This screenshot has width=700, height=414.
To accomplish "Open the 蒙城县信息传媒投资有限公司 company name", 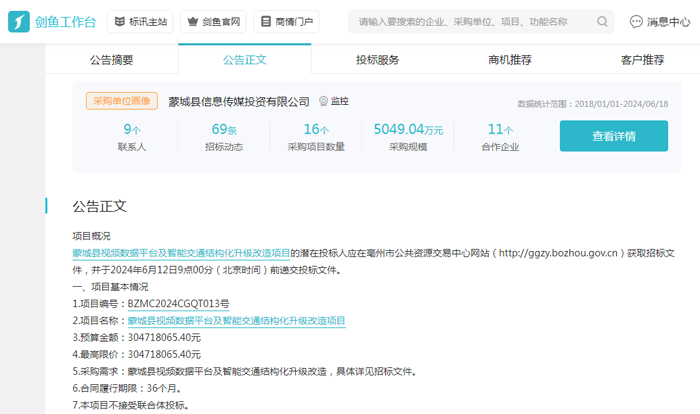I will coord(239,101).
